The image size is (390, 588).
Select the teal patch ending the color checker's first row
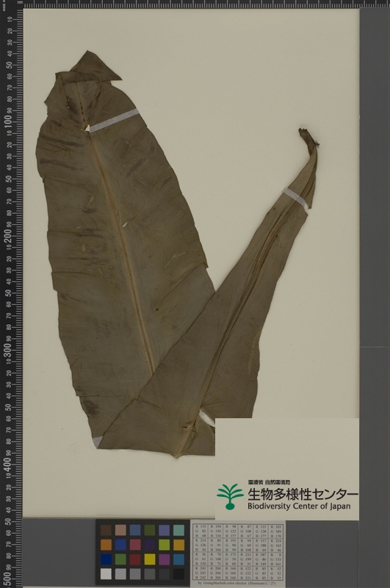[178, 530]
